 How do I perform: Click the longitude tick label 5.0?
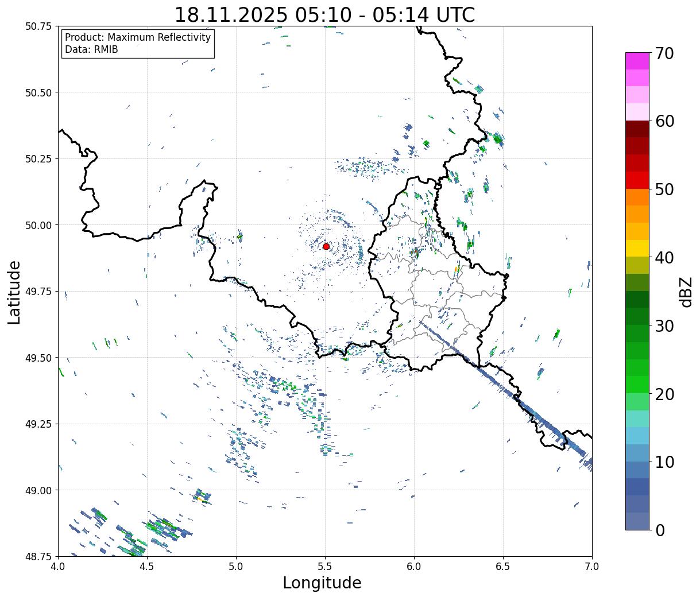(236, 566)
